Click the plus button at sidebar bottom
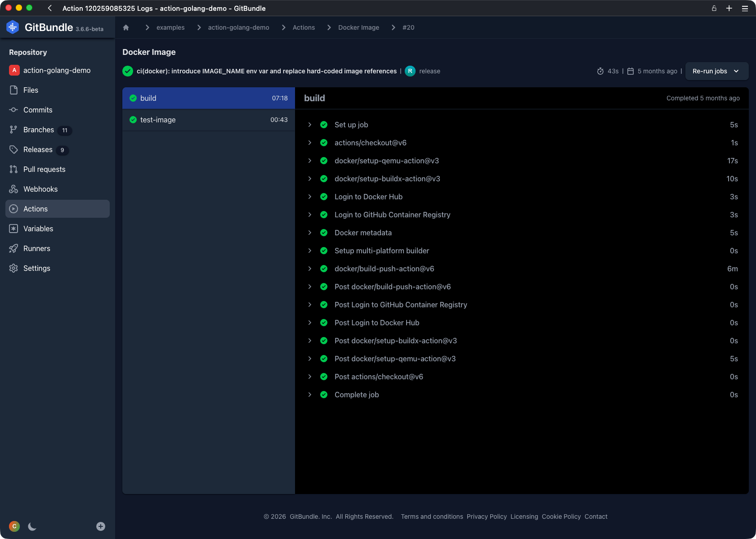 pyautogui.click(x=101, y=526)
